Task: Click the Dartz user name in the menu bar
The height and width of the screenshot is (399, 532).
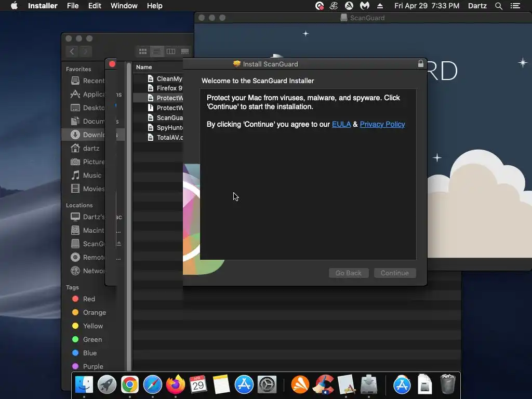Action: 477,6
